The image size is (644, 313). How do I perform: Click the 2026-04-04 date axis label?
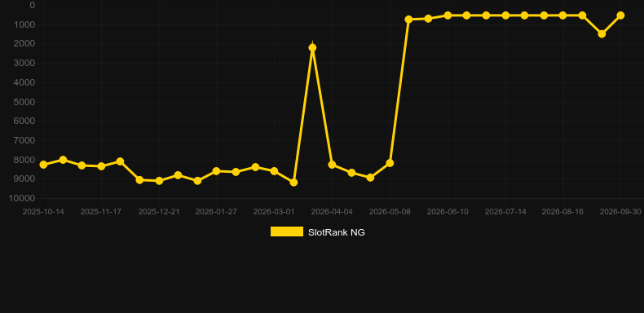click(x=332, y=212)
